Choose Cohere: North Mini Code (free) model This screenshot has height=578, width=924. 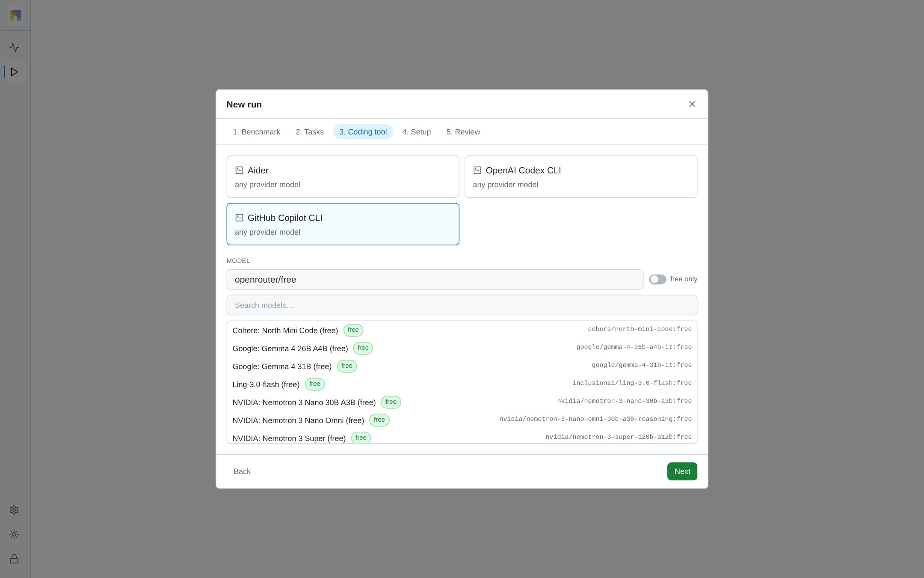(x=462, y=330)
